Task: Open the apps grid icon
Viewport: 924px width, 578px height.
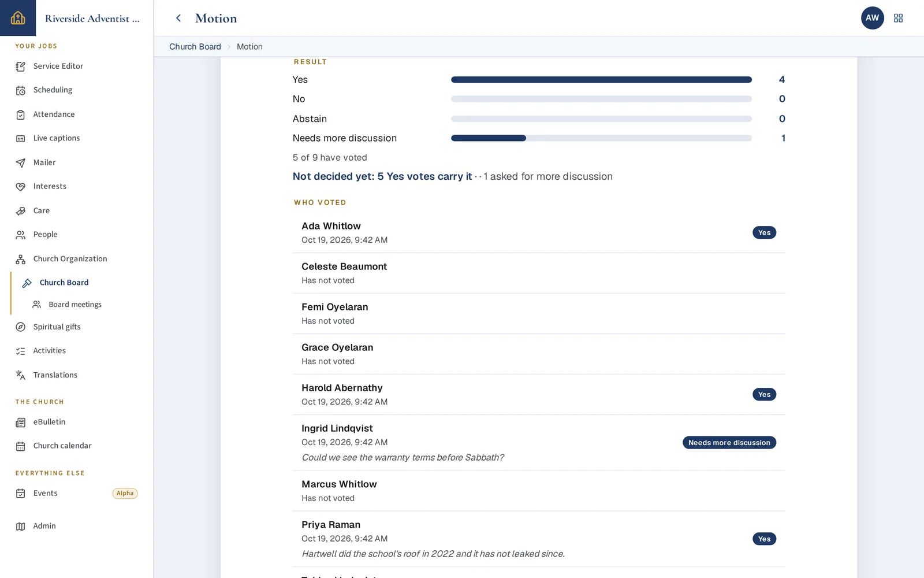Action: [x=898, y=18]
